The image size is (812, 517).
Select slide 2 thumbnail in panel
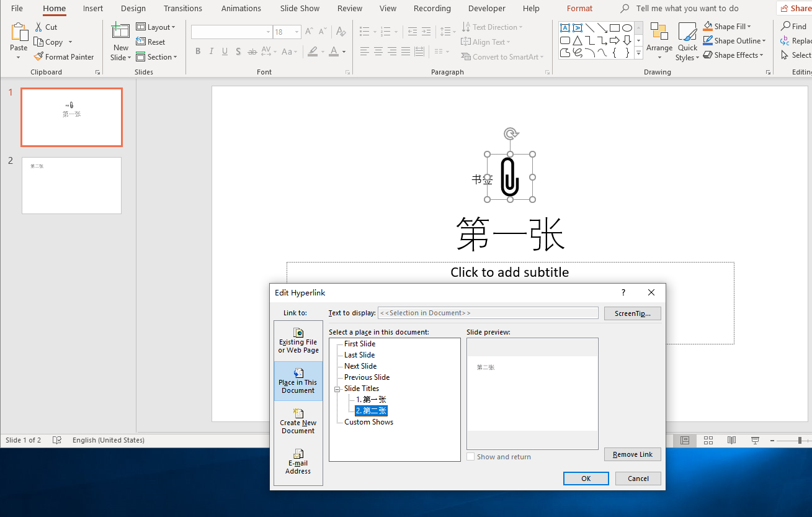[71, 186]
